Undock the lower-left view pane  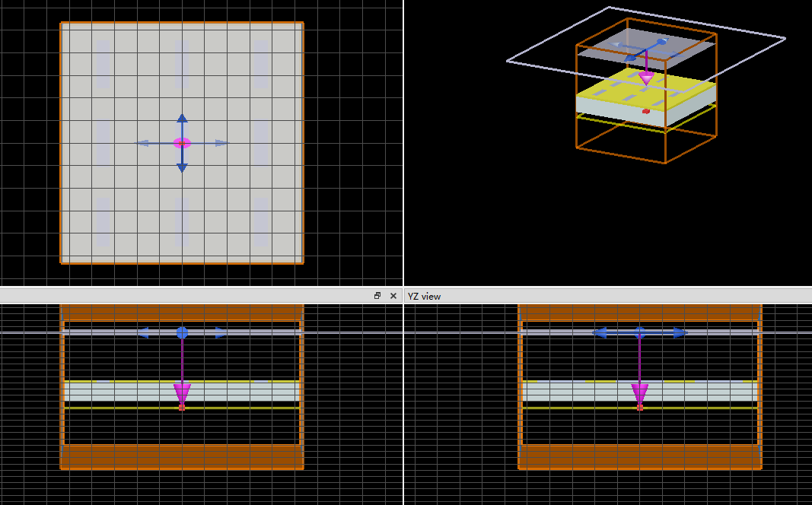coord(377,296)
